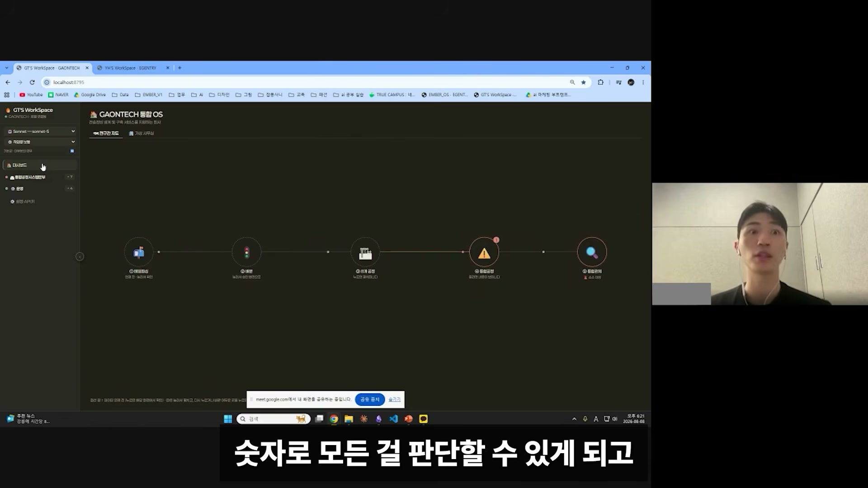Open the purple Obsidian taskbar app
868x488 pixels.
tap(378, 419)
